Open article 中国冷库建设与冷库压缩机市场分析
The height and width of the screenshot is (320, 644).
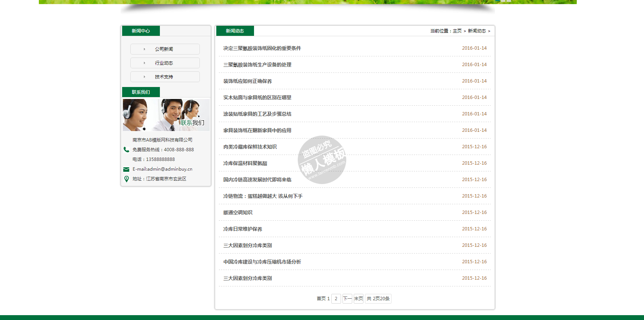(x=262, y=262)
